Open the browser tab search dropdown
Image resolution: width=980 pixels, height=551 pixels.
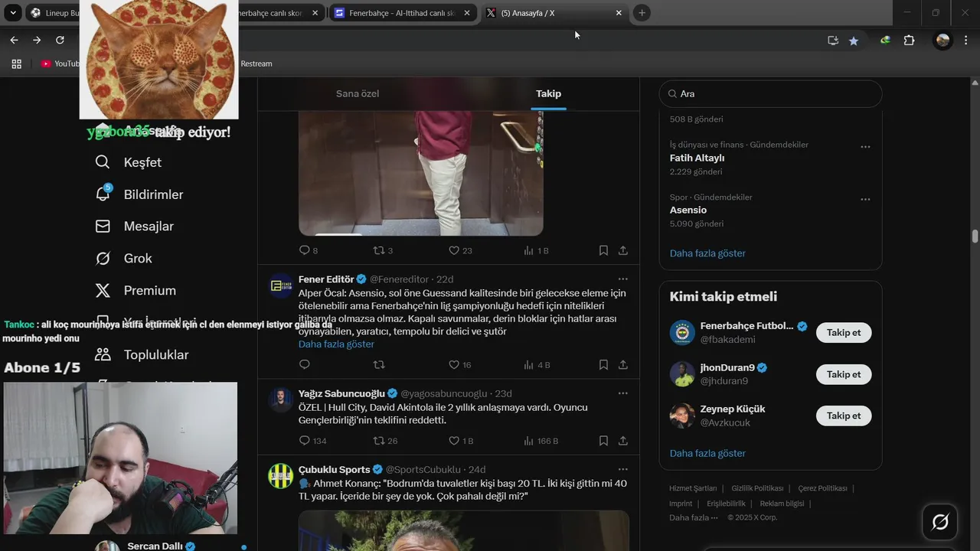click(13, 13)
